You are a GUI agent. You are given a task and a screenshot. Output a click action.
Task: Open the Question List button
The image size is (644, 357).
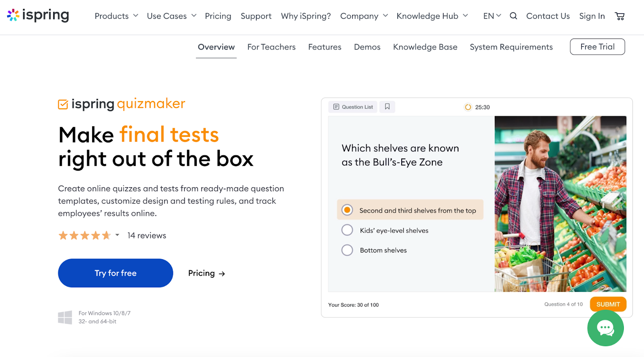(x=353, y=107)
